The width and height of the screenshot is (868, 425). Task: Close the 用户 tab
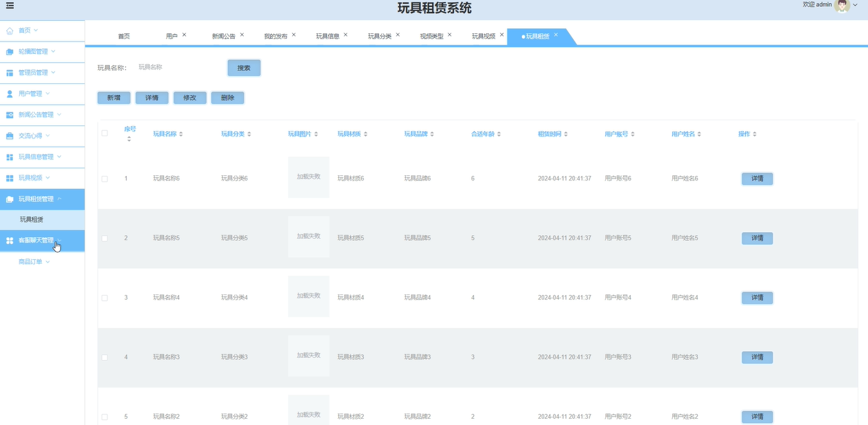[184, 35]
